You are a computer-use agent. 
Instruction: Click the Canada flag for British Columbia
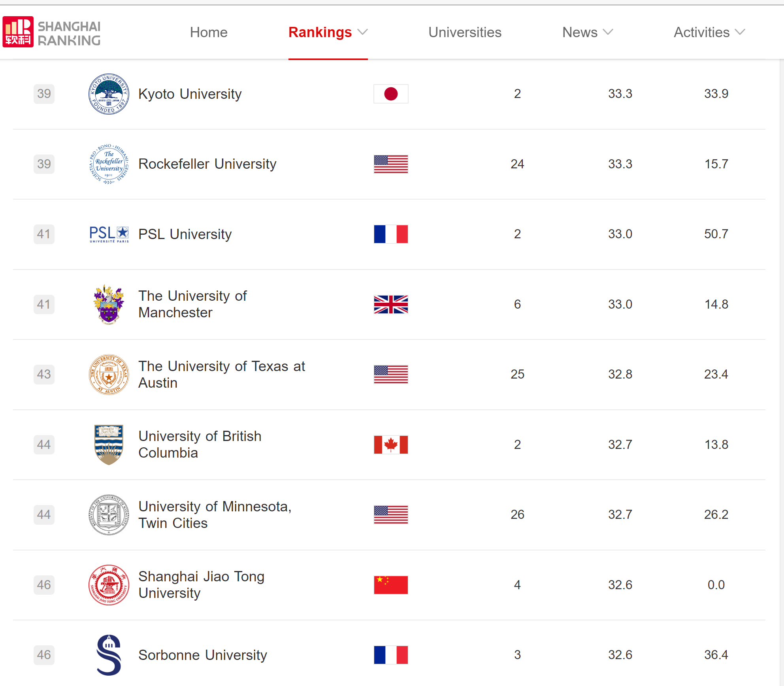click(391, 445)
